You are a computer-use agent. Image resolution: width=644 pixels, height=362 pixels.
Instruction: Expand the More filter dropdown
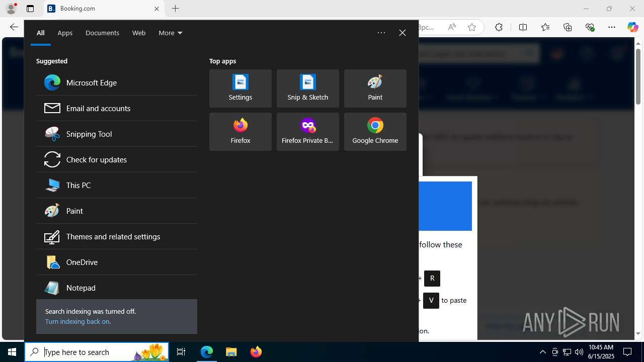pos(171,33)
